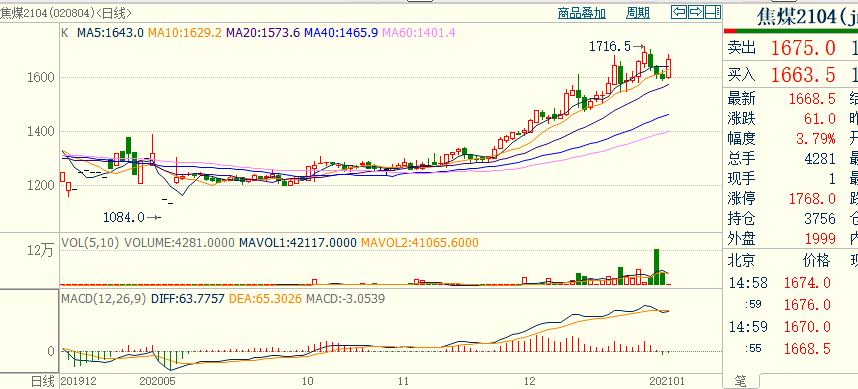
Task: Click the 北京 time column header
Action: (741, 260)
